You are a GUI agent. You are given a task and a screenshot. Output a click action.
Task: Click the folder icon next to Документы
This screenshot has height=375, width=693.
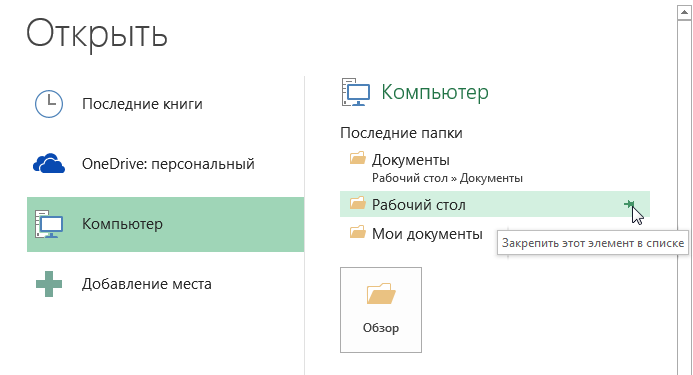click(x=358, y=158)
